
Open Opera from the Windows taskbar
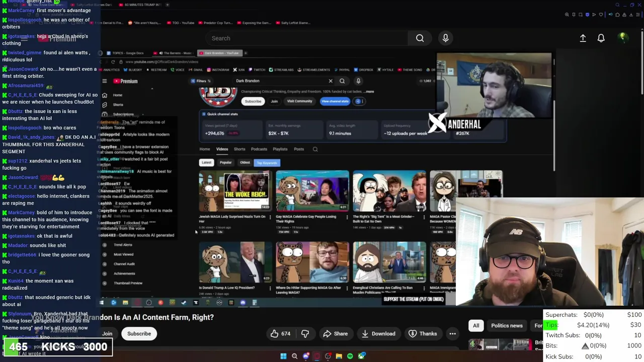316,356
